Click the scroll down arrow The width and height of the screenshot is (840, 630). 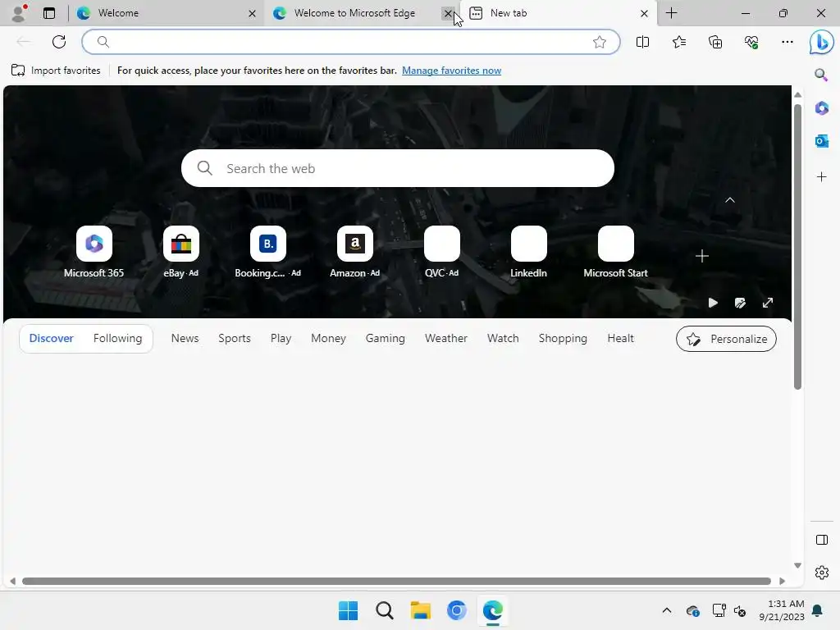[797, 565]
